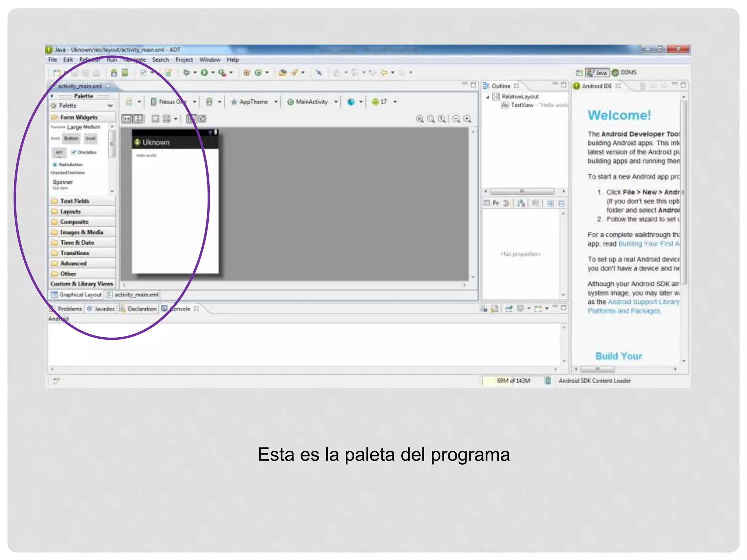Click the heap status 69M of 143M bar

pos(512,381)
